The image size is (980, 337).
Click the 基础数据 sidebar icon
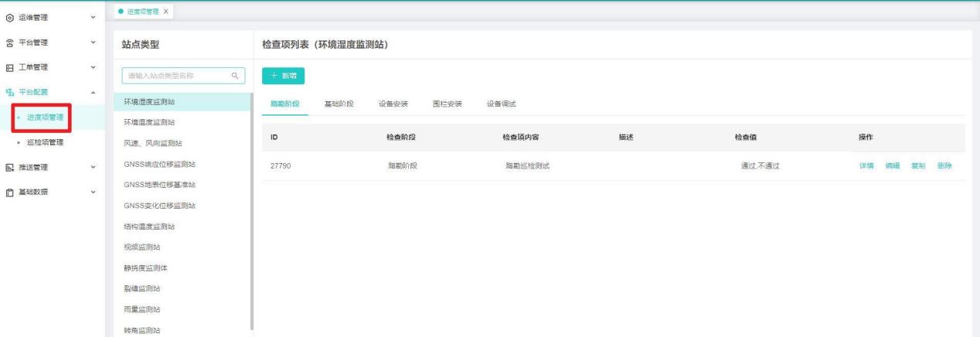(x=9, y=192)
